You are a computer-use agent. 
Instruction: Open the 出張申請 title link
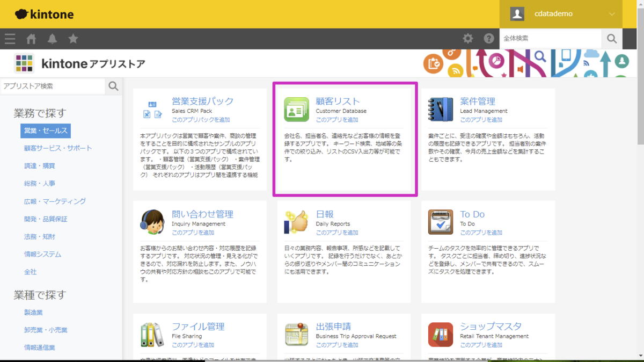334,326
